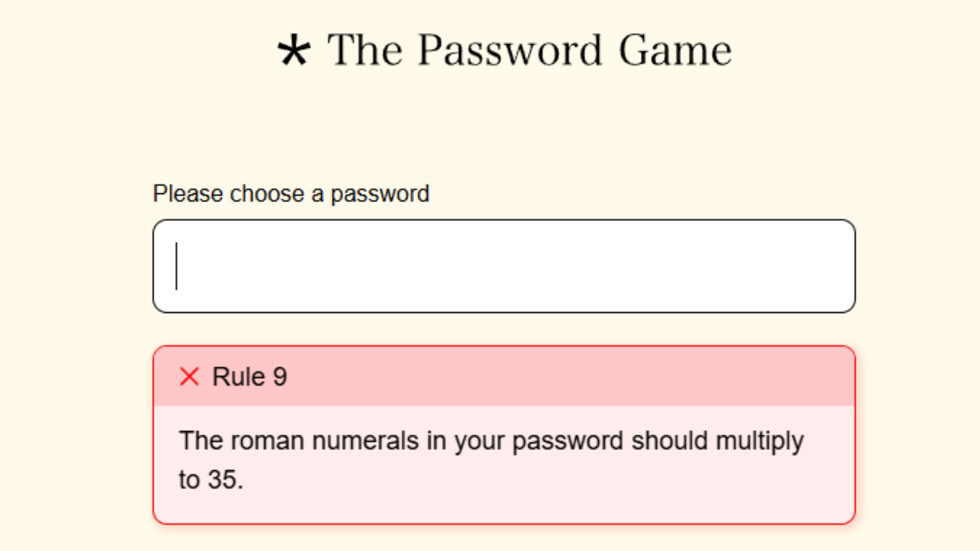Click inside the rule text about roman numerals

tap(490, 441)
